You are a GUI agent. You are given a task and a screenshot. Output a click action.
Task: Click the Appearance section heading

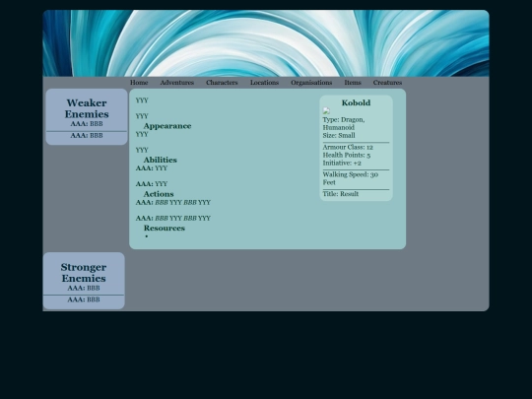click(x=167, y=126)
